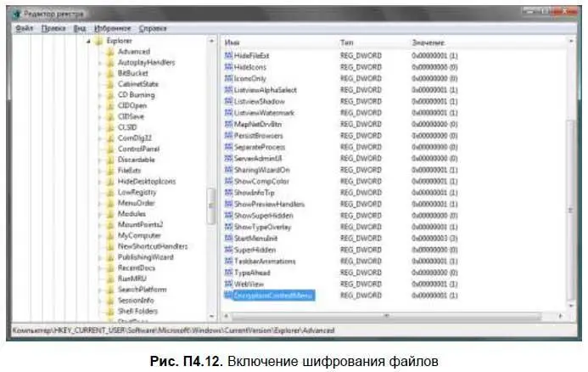Select the TaskbarAnimations value name

tap(265, 262)
